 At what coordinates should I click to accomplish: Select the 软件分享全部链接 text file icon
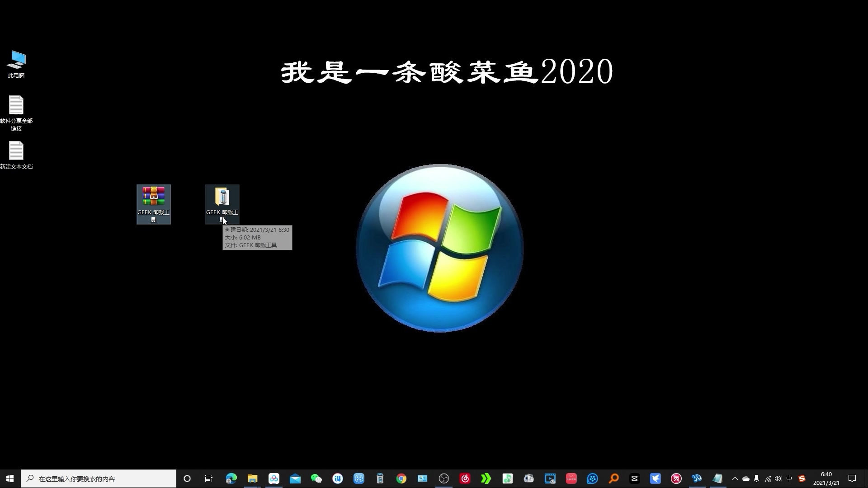click(x=16, y=113)
